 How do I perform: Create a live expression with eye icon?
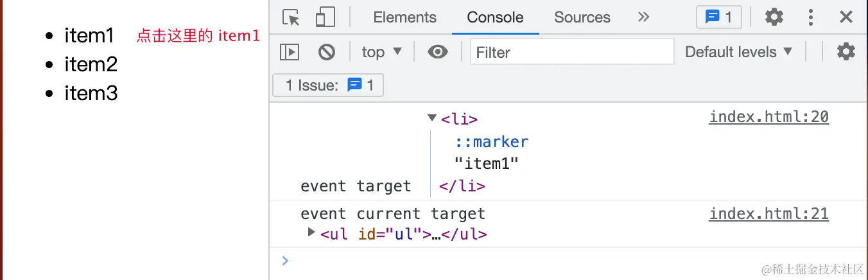pos(438,52)
